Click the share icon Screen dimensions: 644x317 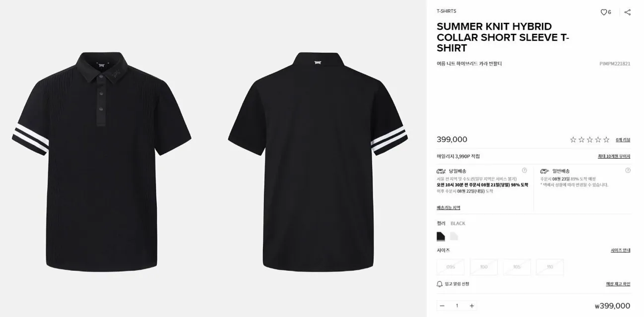627,12
